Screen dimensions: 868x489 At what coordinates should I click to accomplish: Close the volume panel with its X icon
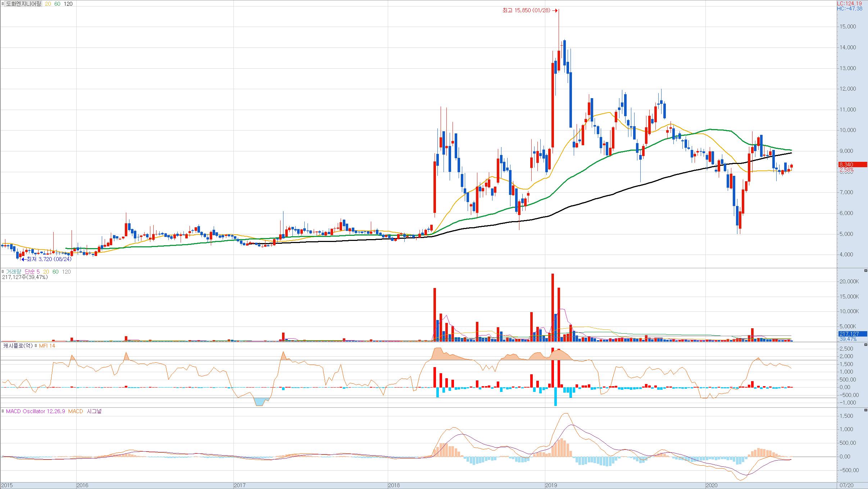[x=865, y=270]
